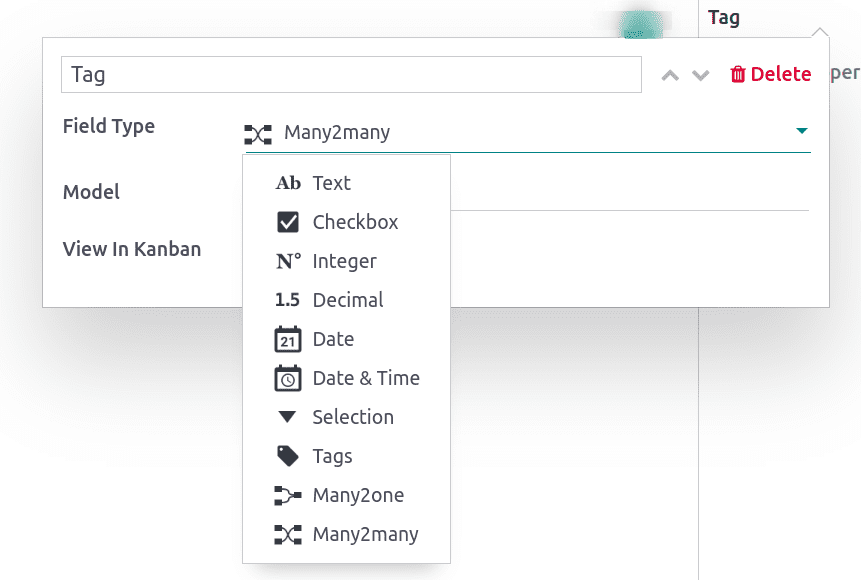
Task: Click the Date calendar icon
Action: pos(288,339)
